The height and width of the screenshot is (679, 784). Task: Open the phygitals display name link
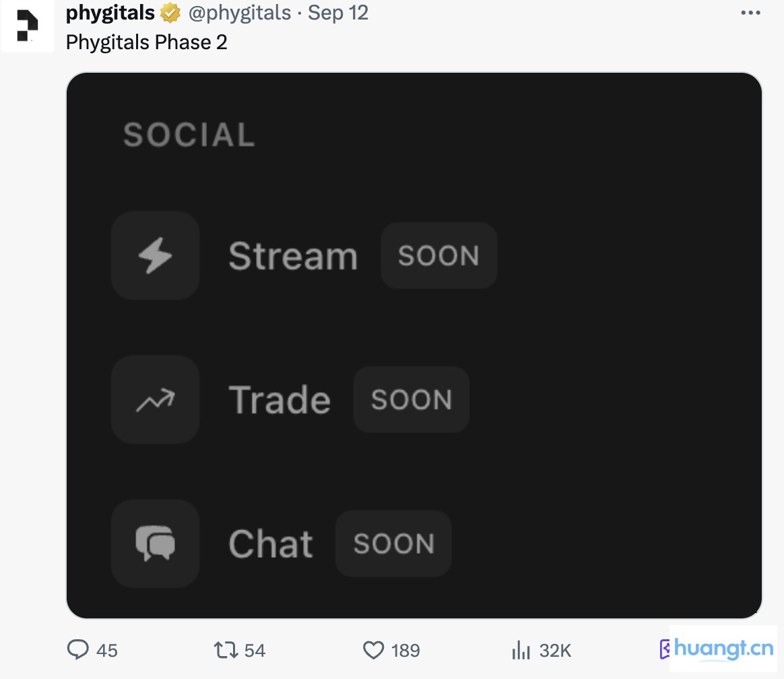click(110, 13)
